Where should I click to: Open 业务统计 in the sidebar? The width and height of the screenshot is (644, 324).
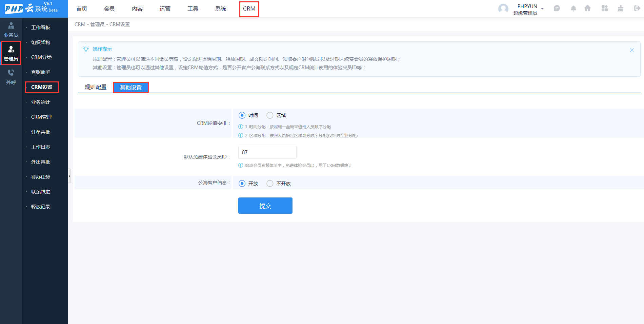pyautogui.click(x=41, y=102)
